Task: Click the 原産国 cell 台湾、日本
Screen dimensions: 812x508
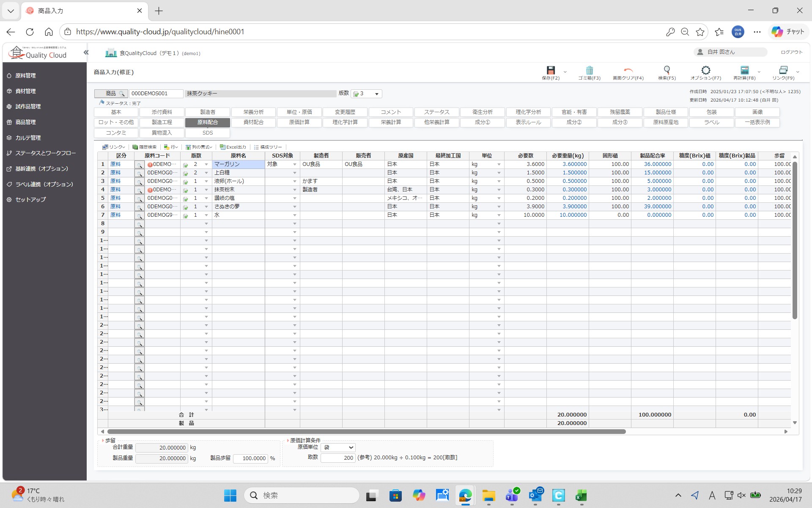Action: pyautogui.click(x=406, y=190)
